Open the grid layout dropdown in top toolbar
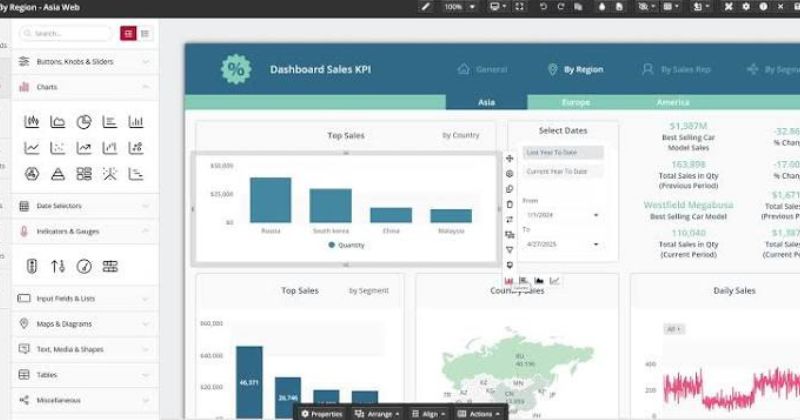Image resolution: width=800 pixels, height=420 pixels. click(671, 7)
